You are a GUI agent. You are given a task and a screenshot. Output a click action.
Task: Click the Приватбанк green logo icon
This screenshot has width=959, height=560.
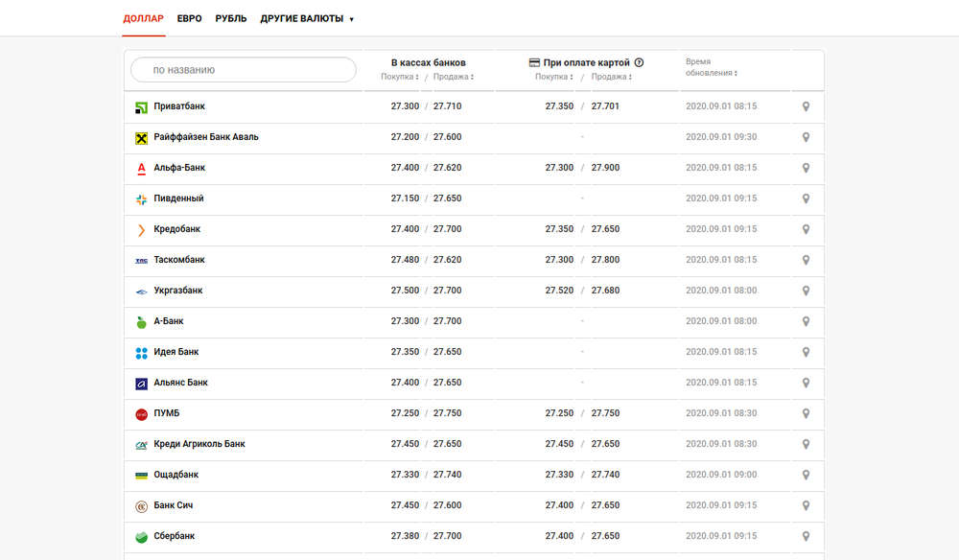pyautogui.click(x=141, y=107)
